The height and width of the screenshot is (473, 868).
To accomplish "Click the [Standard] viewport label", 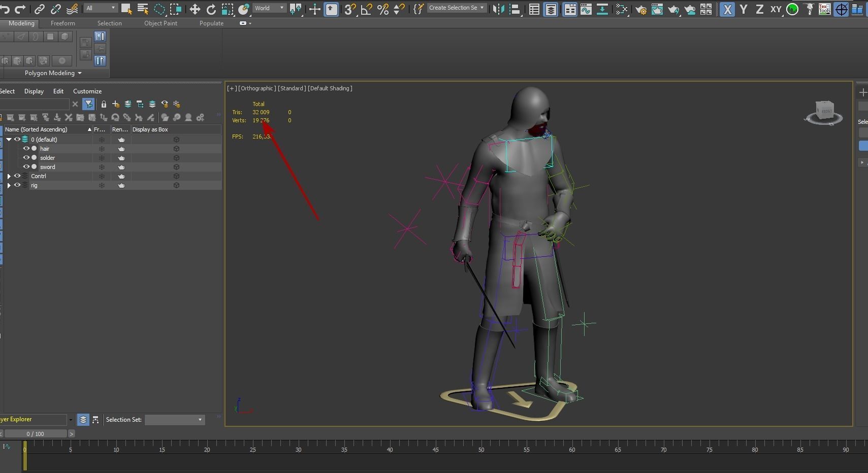I will [x=292, y=88].
